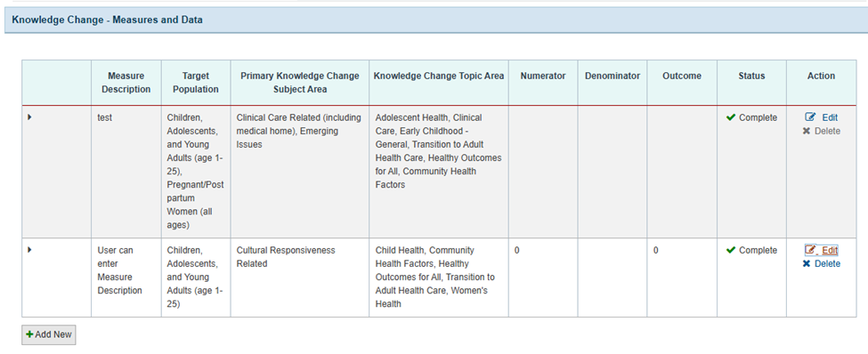Select Knowledge Change Topic Area header
Image resolution: width=868 pixels, height=354 pixels.
[439, 76]
